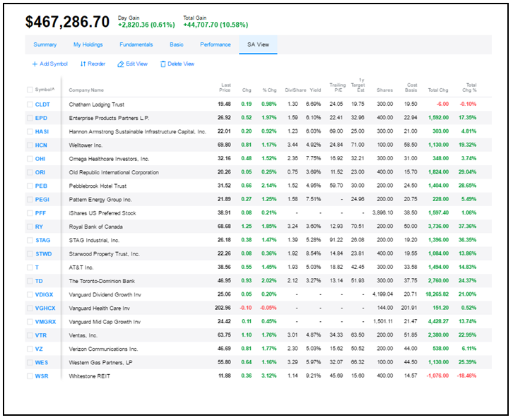
Task: Select the SA View tab
Action: click(x=258, y=44)
